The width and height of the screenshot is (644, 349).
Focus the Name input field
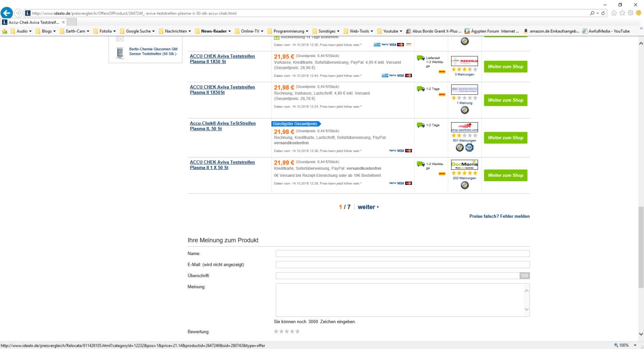coord(403,254)
